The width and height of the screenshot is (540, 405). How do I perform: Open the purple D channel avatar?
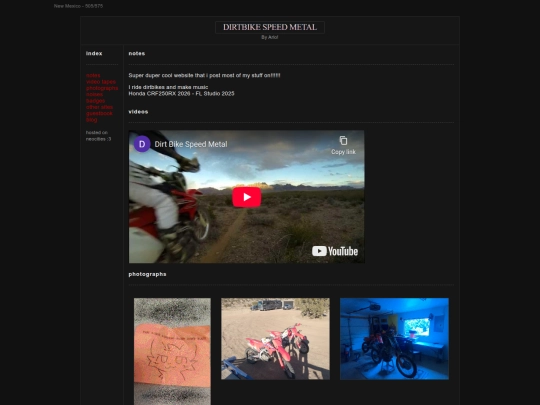tap(142, 144)
